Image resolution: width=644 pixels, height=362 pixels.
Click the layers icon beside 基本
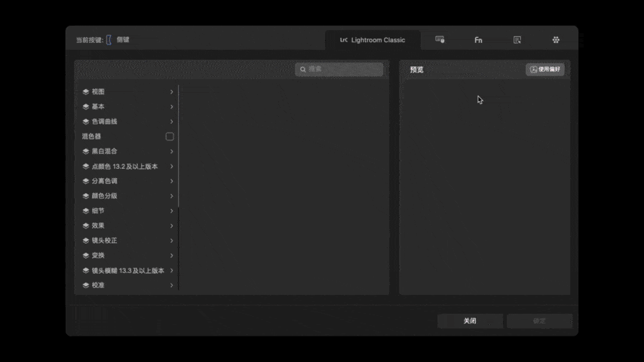coord(86,107)
